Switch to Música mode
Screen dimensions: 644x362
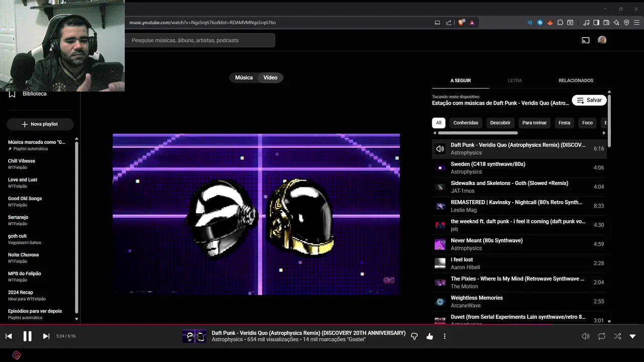click(244, 77)
